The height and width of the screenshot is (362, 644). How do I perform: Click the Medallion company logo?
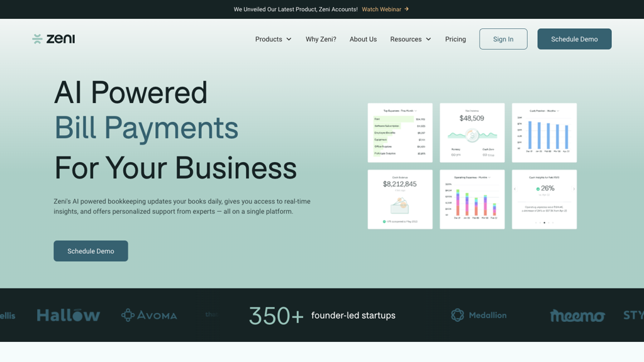[x=479, y=315]
